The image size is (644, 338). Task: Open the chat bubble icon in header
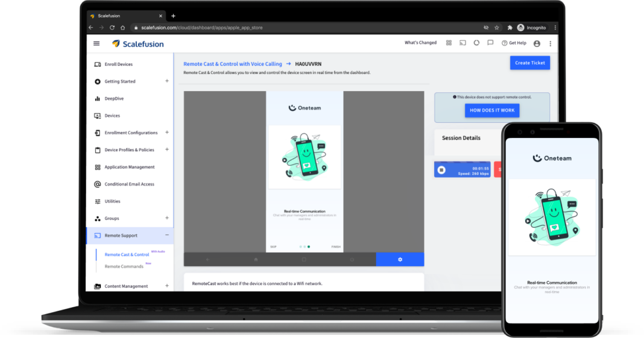490,43
